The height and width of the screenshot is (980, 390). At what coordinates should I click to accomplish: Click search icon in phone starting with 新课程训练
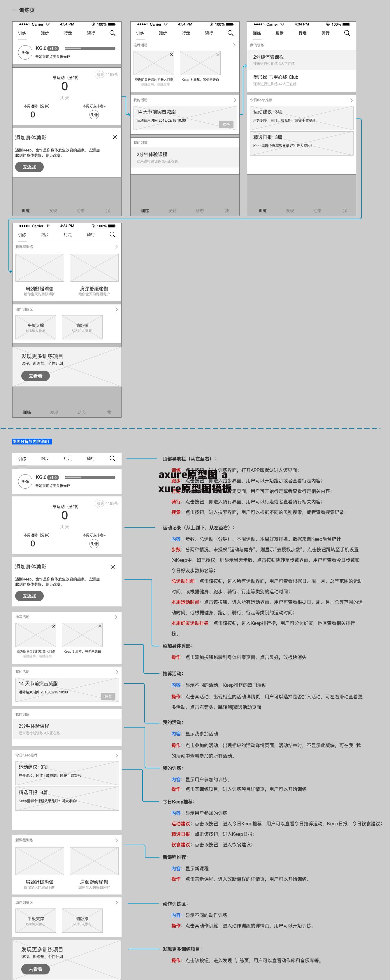[x=112, y=235]
